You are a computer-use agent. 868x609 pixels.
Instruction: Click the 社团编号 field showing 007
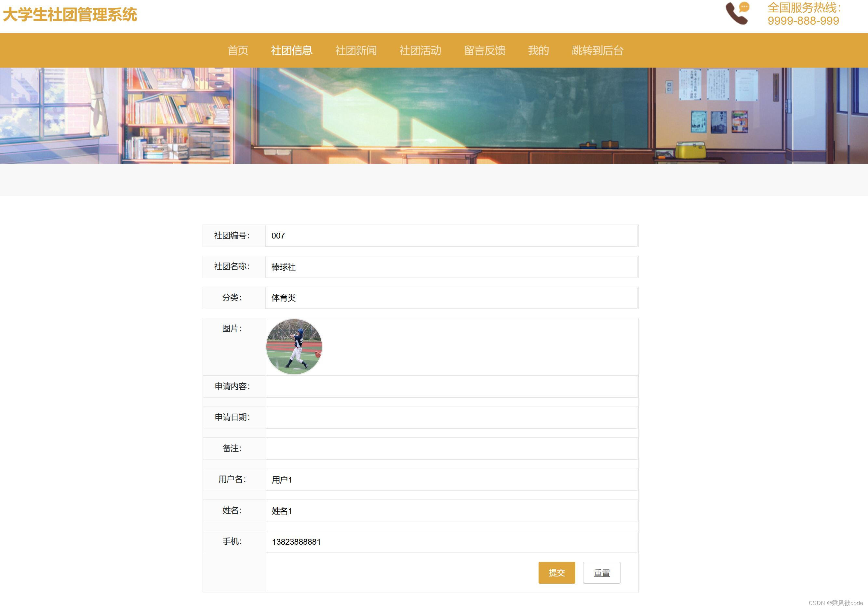coord(451,236)
